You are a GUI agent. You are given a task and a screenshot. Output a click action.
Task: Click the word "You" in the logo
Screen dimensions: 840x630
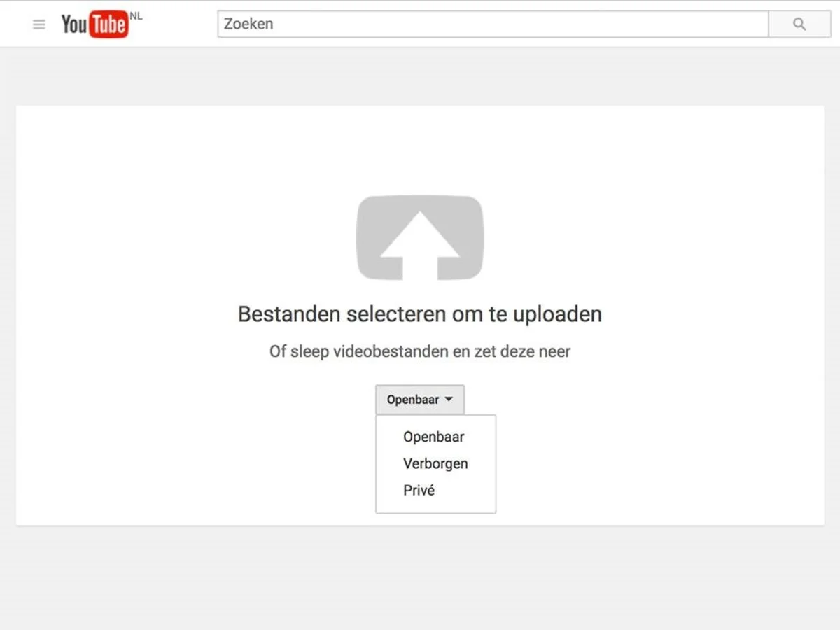click(x=74, y=25)
